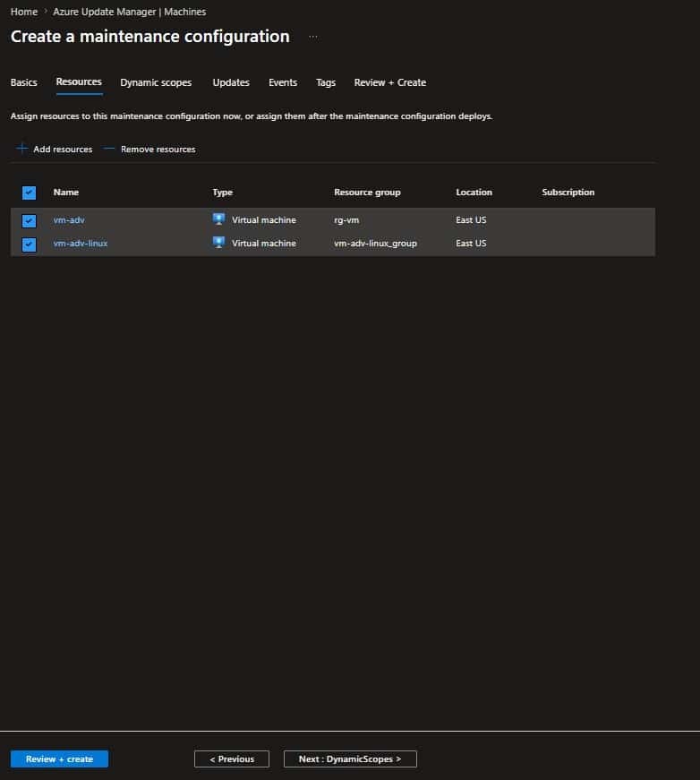Go to Home in the breadcrumb
Viewport: 700px width, 780px height.
tap(24, 12)
